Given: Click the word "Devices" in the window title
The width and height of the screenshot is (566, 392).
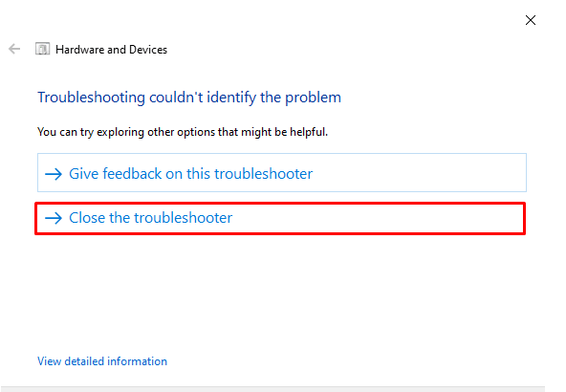Looking at the screenshot, I should click(x=148, y=50).
